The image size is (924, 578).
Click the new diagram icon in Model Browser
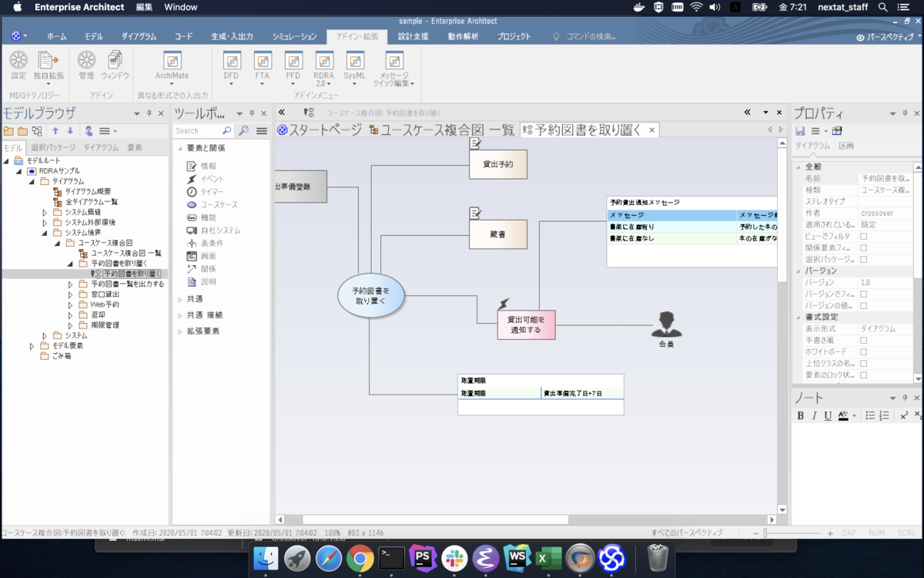[37, 131]
